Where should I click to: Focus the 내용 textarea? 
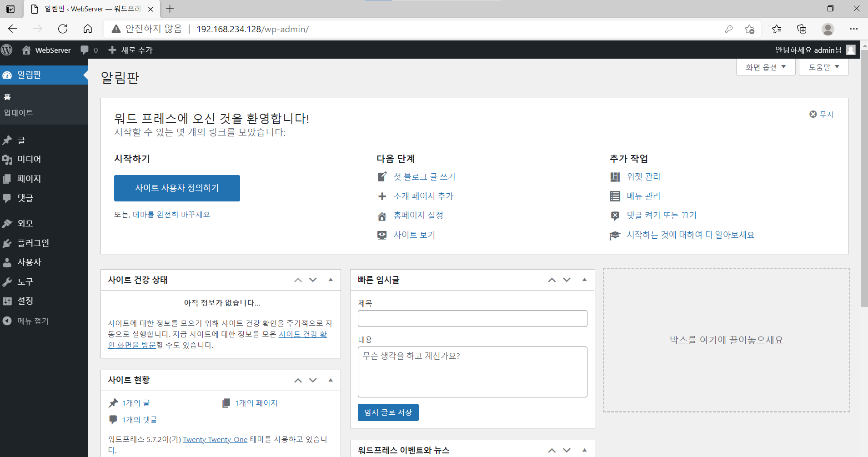472,372
